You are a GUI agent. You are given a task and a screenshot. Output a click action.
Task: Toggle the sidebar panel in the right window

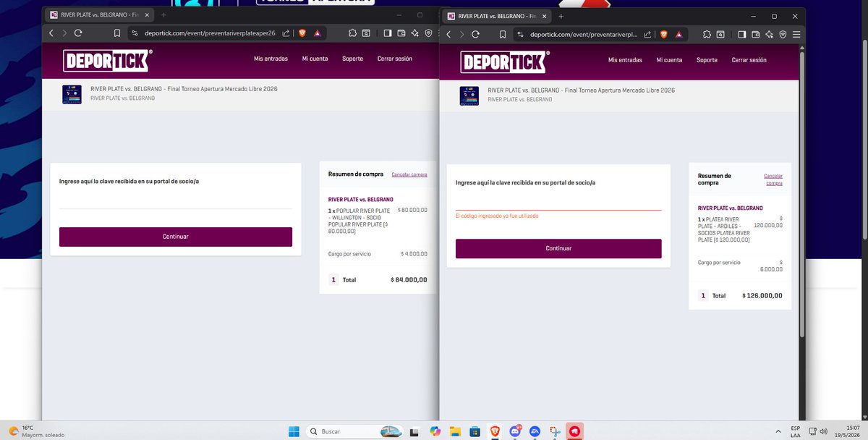coord(742,34)
